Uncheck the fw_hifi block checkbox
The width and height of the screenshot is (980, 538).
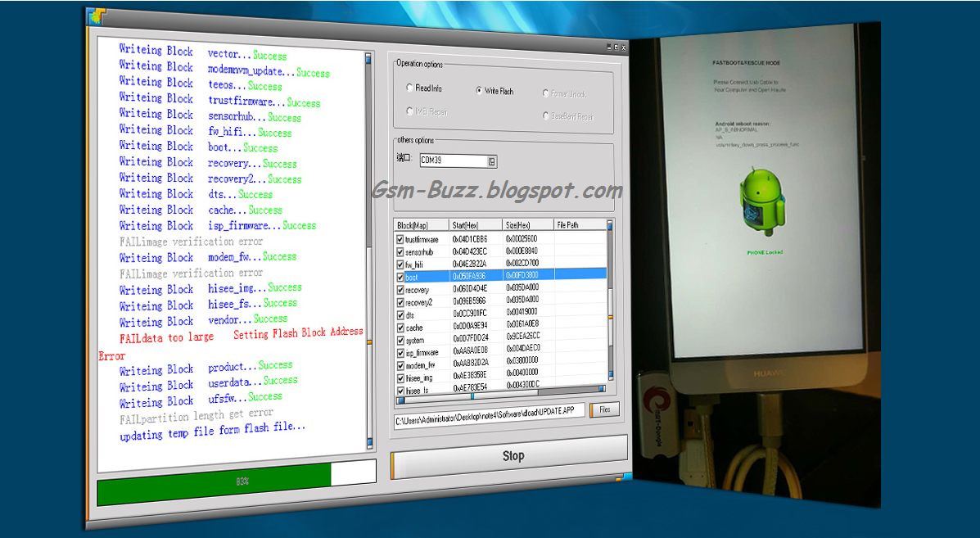click(400, 264)
